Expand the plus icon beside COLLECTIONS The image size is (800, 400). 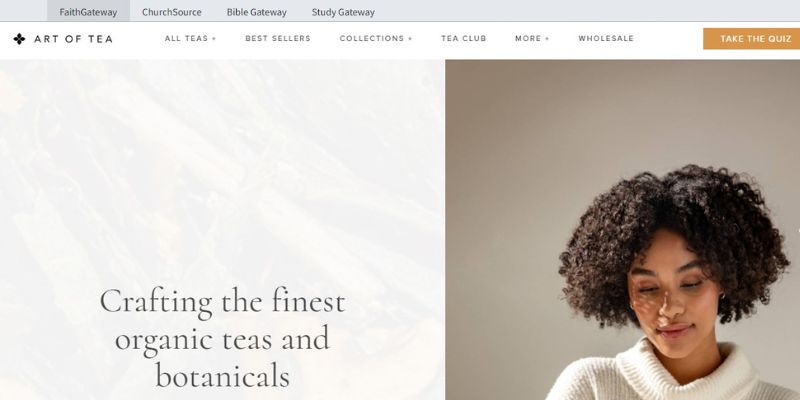tap(410, 39)
